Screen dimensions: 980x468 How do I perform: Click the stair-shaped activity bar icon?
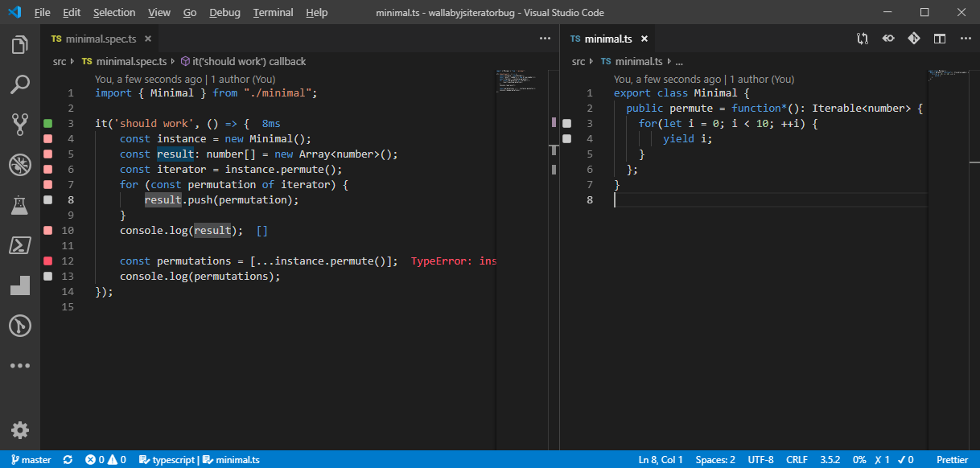click(20, 285)
